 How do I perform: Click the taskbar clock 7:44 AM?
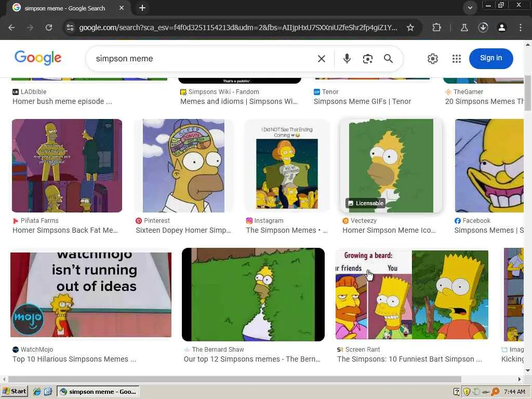click(x=514, y=392)
